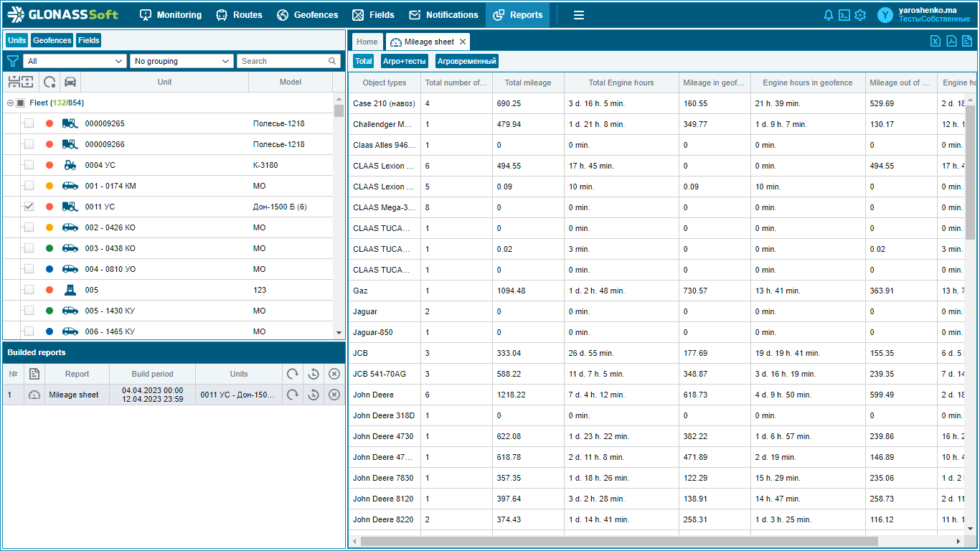
Task: Click the rebuild-all icon in header
Action: (x=292, y=374)
